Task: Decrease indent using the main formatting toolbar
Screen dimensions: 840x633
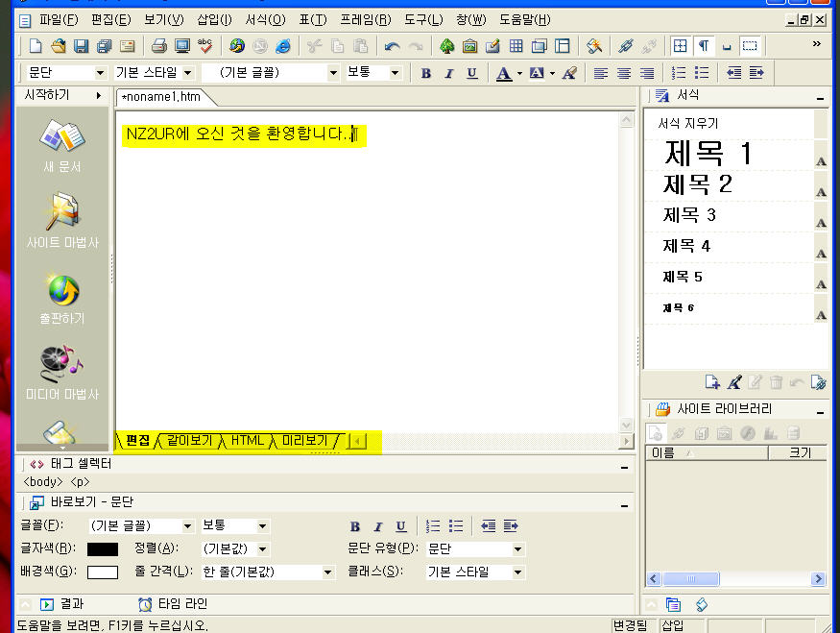Action: [733, 73]
